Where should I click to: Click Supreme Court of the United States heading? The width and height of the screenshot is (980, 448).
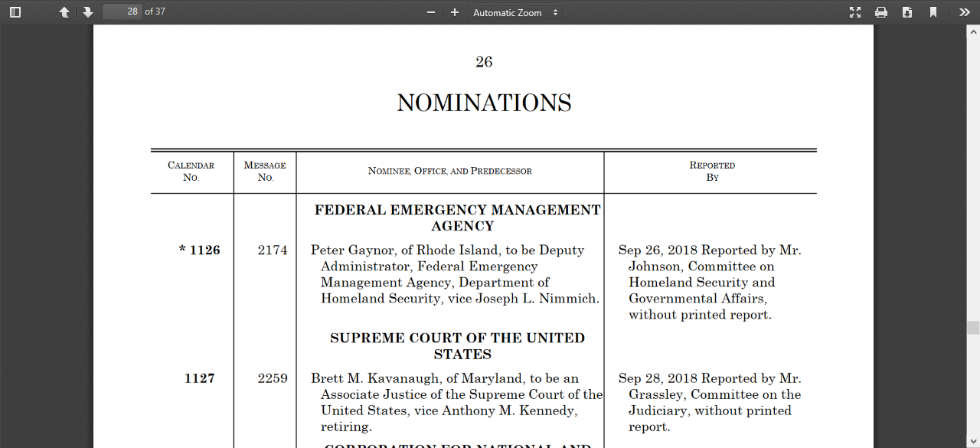(x=458, y=346)
